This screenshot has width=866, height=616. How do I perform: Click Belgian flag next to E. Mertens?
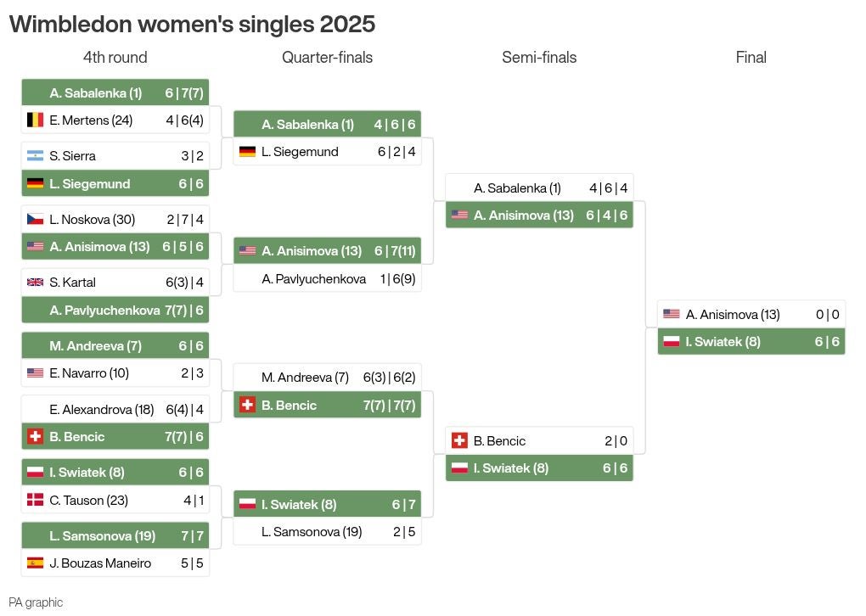[36, 120]
